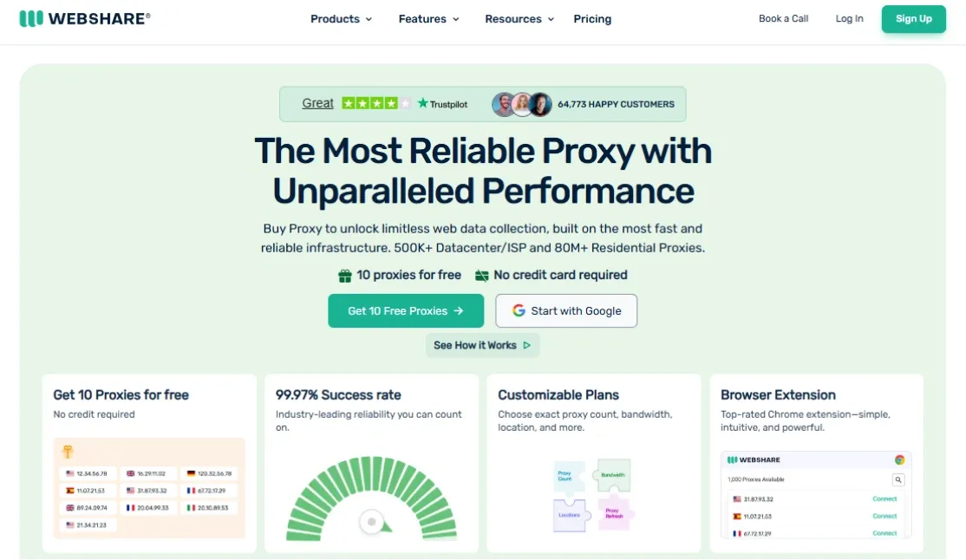Click Connect next to 31.87.93.32
This screenshot has height=560, width=966.
tap(884, 499)
